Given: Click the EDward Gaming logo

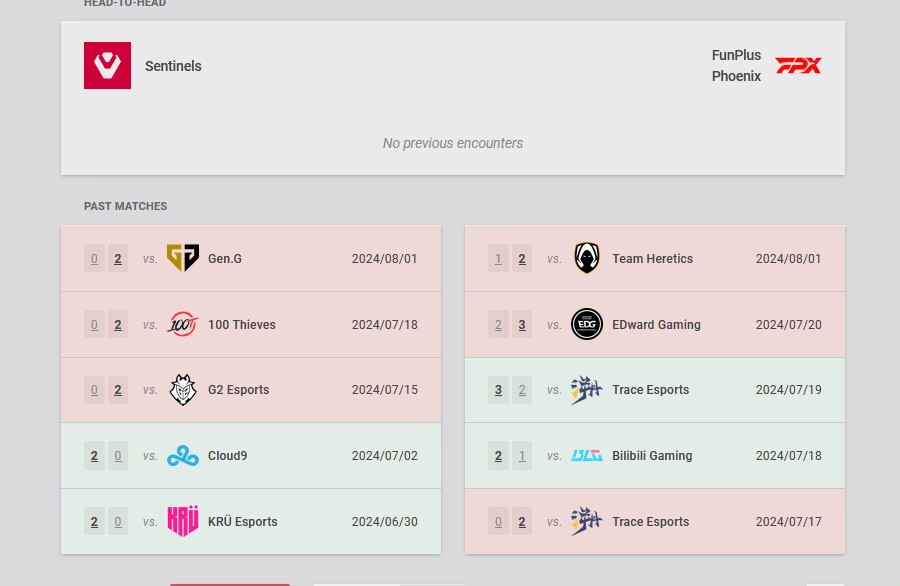Looking at the screenshot, I should [587, 324].
